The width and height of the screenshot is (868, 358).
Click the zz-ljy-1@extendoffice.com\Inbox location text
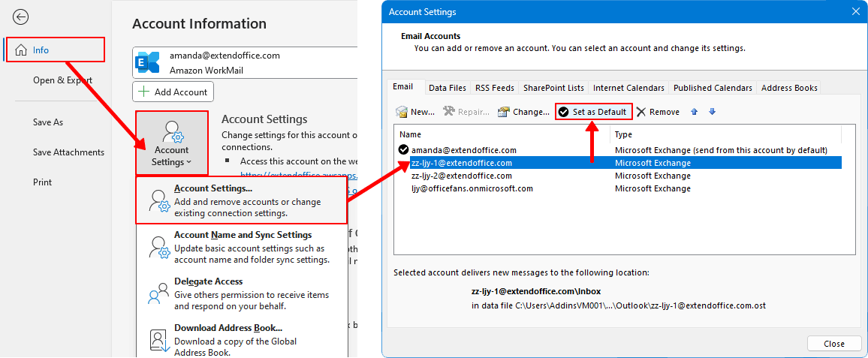click(x=536, y=291)
